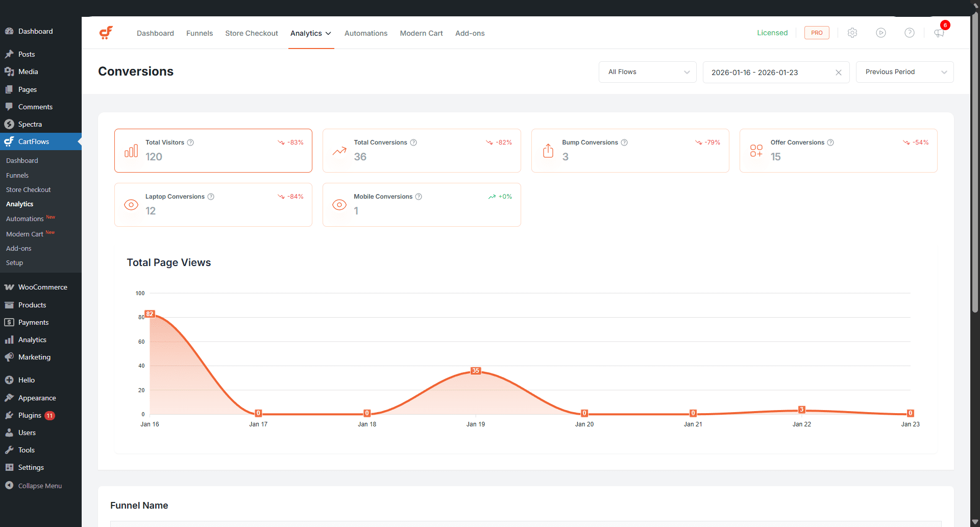Open WooCommerce from the sidebar icon
The image size is (980, 527).
[x=10, y=287]
